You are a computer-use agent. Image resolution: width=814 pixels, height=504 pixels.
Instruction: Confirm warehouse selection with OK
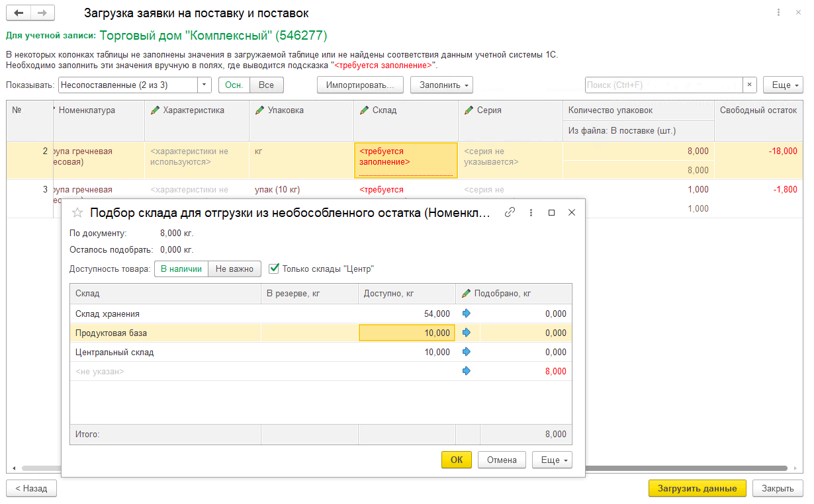click(x=456, y=460)
